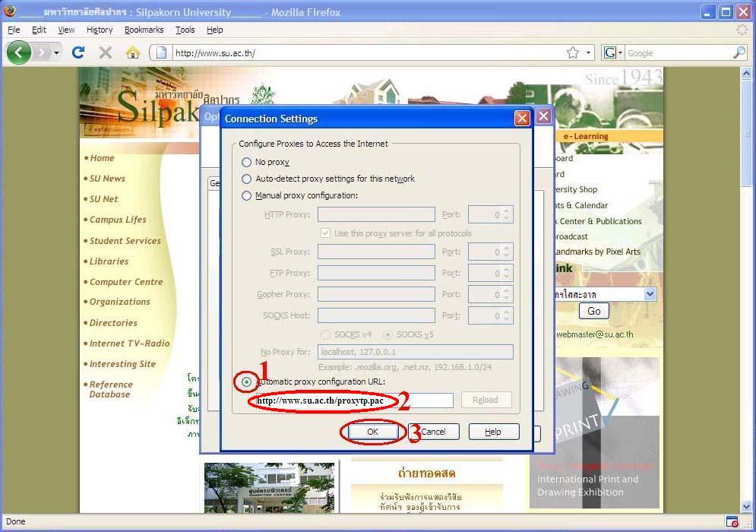
Task: Click the Google search input field
Action: tap(679, 53)
